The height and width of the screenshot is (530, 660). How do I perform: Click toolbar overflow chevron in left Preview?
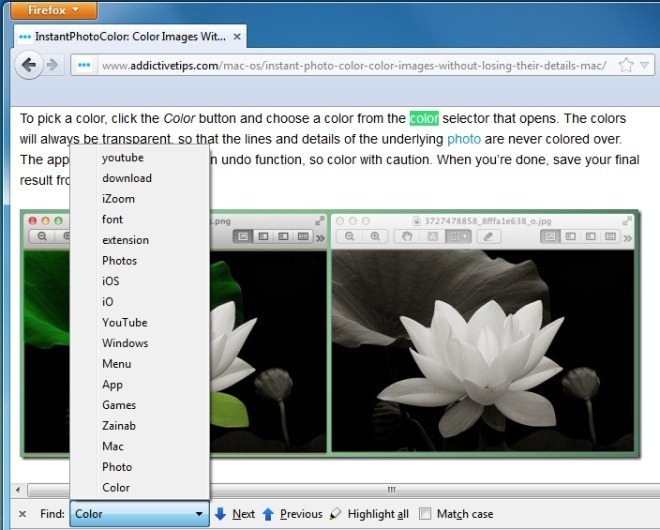320,238
